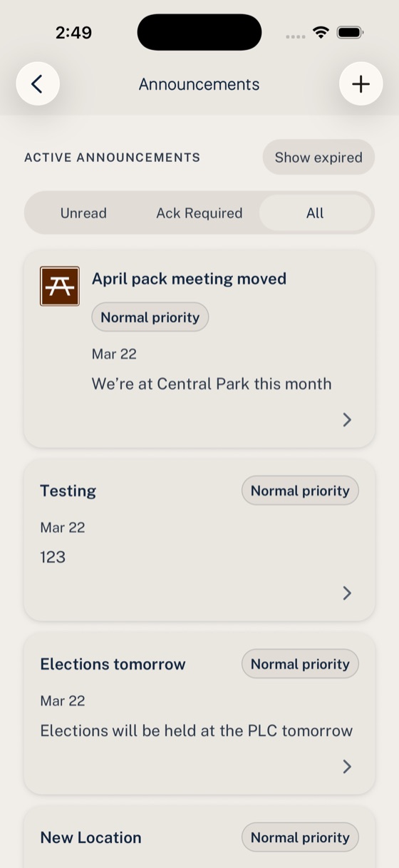
Task: Tap Normal priority badge on Testing card
Action: pyautogui.click(x=300, y=491)
